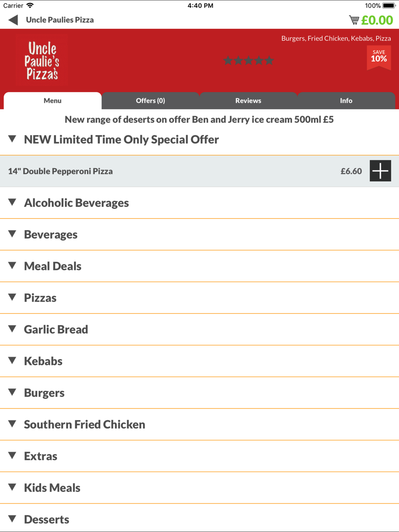Tap the £0.00 cart total

[377, 20]
